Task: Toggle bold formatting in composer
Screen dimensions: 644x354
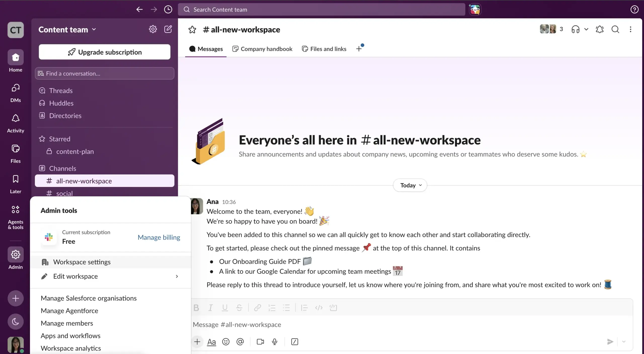Action: click(x=196, y=308)
